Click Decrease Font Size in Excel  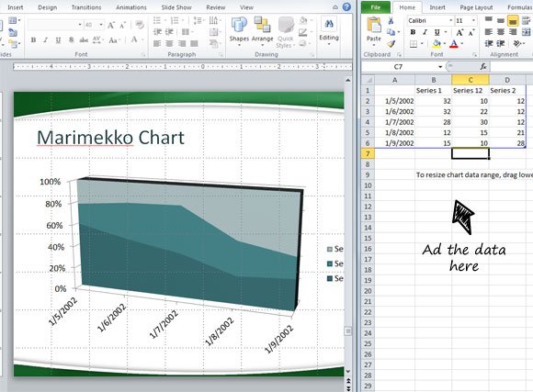[x=471, y=33]
